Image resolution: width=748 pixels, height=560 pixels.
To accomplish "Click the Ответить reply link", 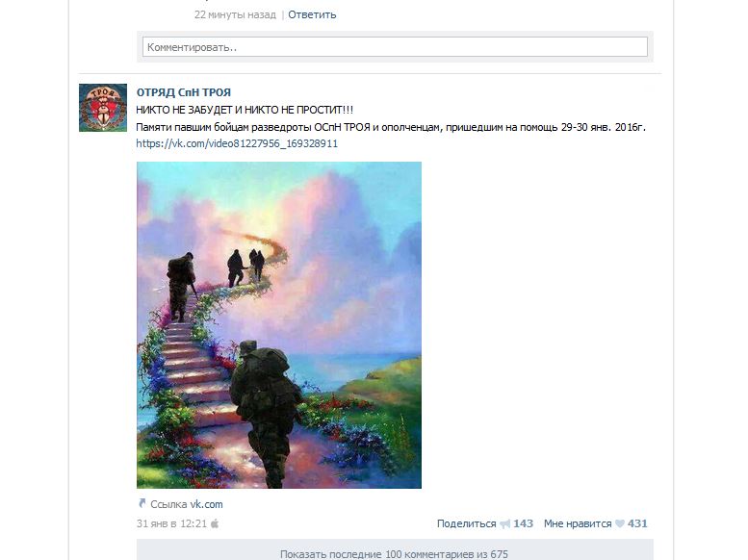I will 312,14.
